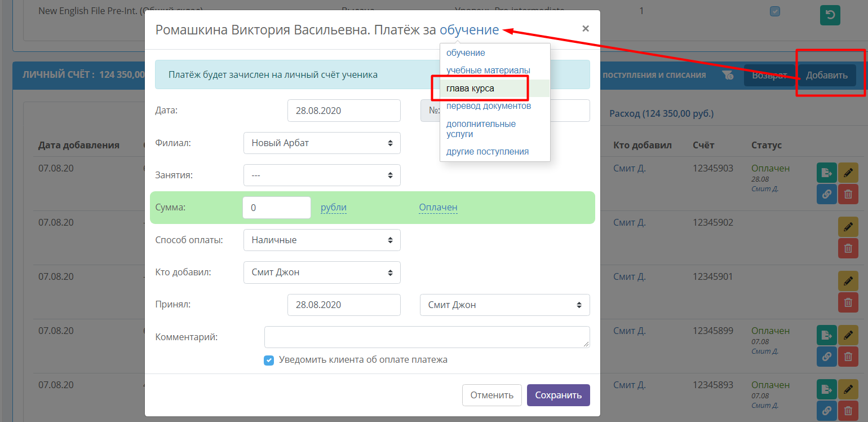
Task: Click 'Смит Д.' link in 12345903 row
Action: [x=630, y=168]
